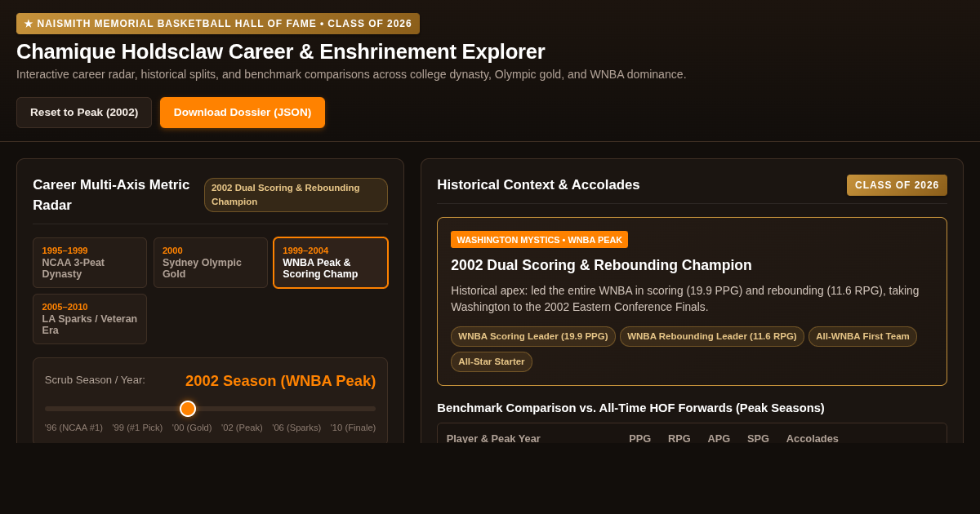This screenshot has height=514, width=980.
Task: Click All-WNBA First Team chip
Action: coord(862,336)
